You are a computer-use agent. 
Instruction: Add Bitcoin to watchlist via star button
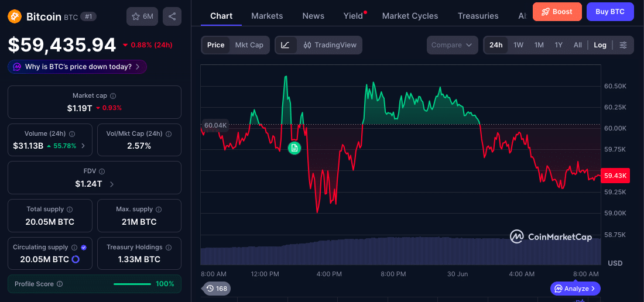click(142, 16)
